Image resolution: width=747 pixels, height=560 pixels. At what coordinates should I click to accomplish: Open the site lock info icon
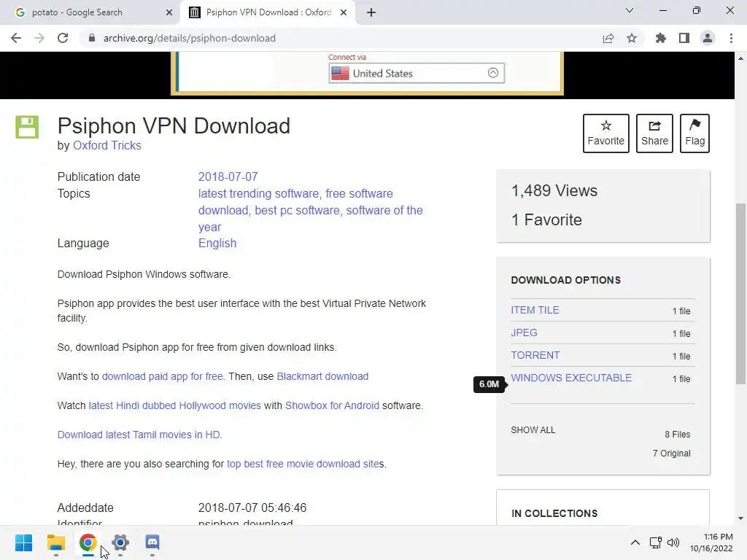point(92,38)
